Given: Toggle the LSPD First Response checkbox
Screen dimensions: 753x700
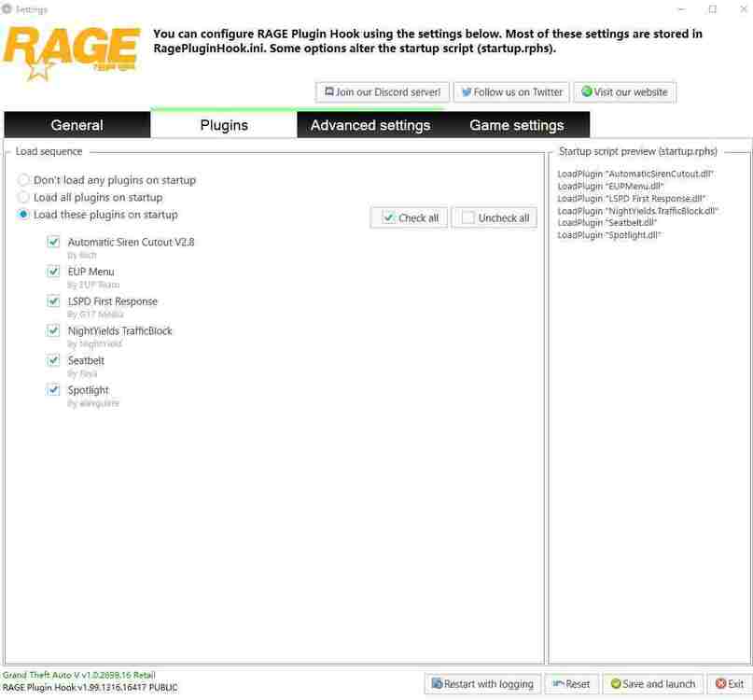Looking at the screenshot, I should pyautogui.click(x=53, y=301).
